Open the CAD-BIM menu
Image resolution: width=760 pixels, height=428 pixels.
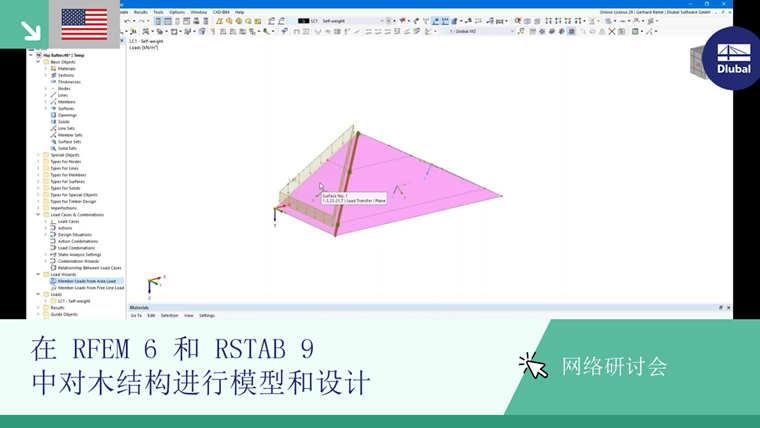coord(221,12)
